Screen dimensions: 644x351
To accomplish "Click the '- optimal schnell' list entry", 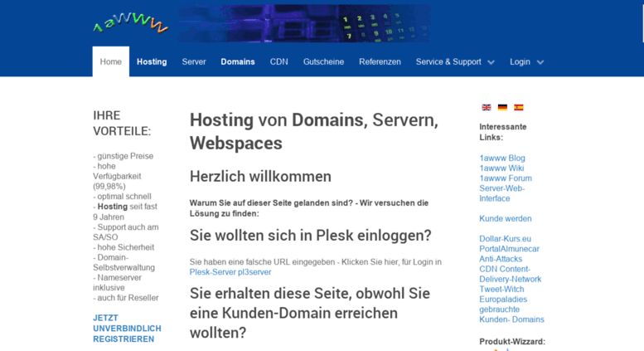I will pyautogui.click(x=122, y=197).
